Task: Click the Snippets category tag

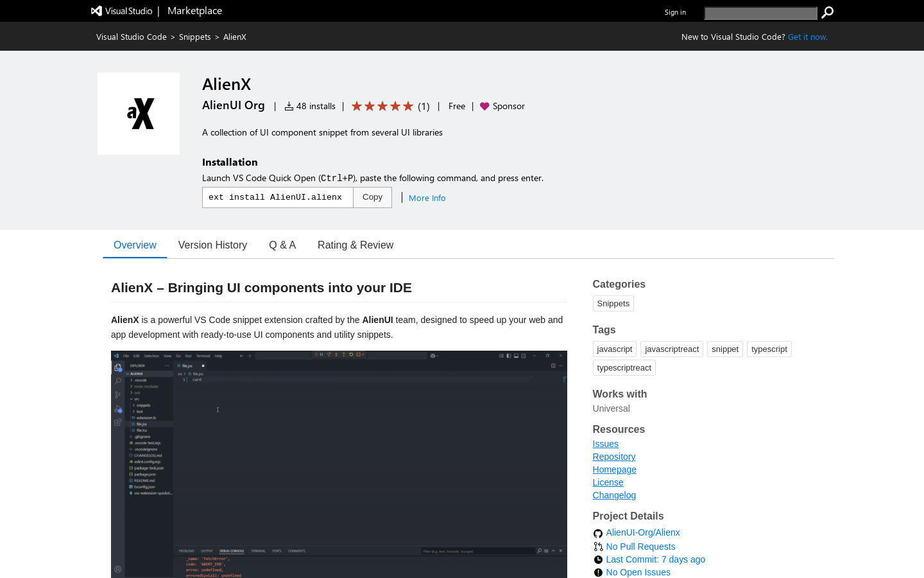Action: (613, 304)
